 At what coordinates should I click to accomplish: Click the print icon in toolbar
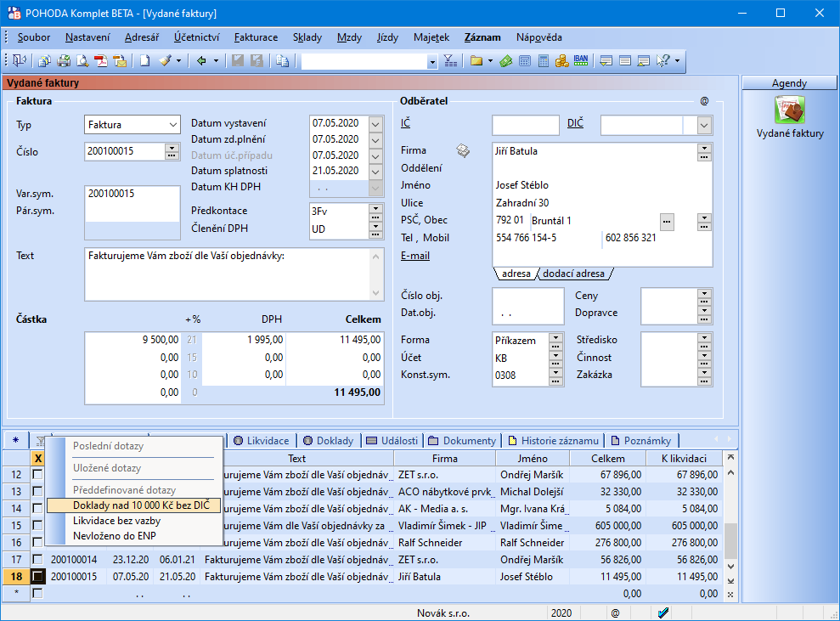tap(64, 61)
